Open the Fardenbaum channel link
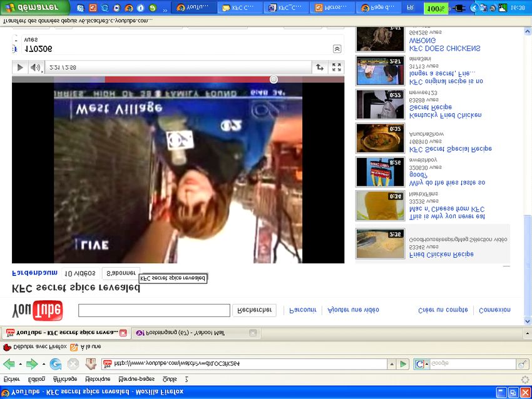This screenshot has width=532, height=399. (34, 273)
